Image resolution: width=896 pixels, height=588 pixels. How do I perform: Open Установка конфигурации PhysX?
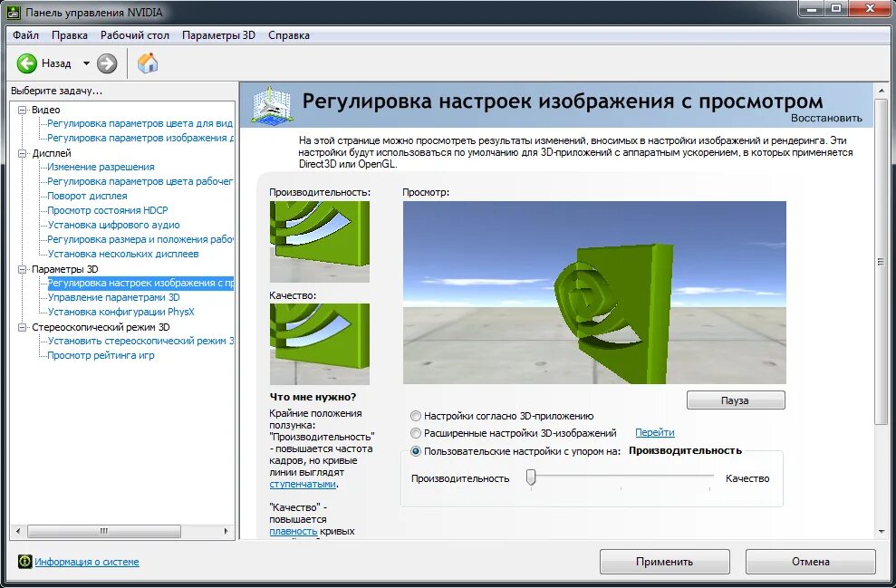coord(120,312)
